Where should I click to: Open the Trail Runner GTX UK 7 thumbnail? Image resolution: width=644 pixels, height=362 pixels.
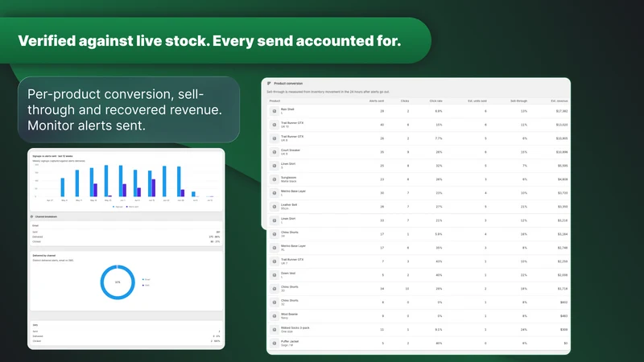[275, 261]
